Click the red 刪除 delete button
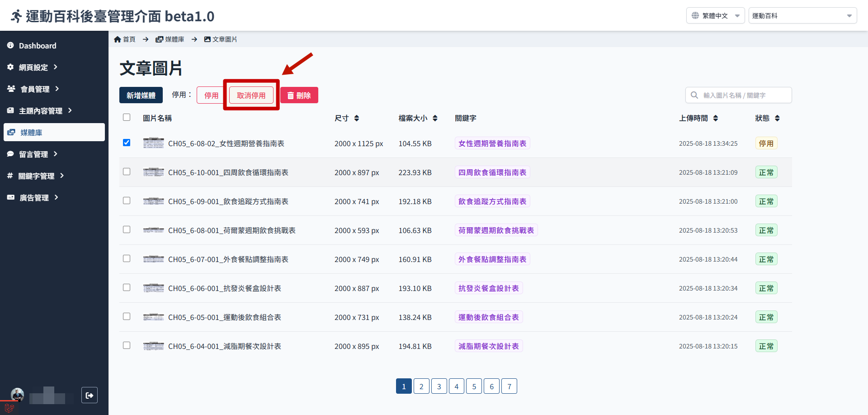The width and height of the screenshot is (868, 415). [299, 95]
